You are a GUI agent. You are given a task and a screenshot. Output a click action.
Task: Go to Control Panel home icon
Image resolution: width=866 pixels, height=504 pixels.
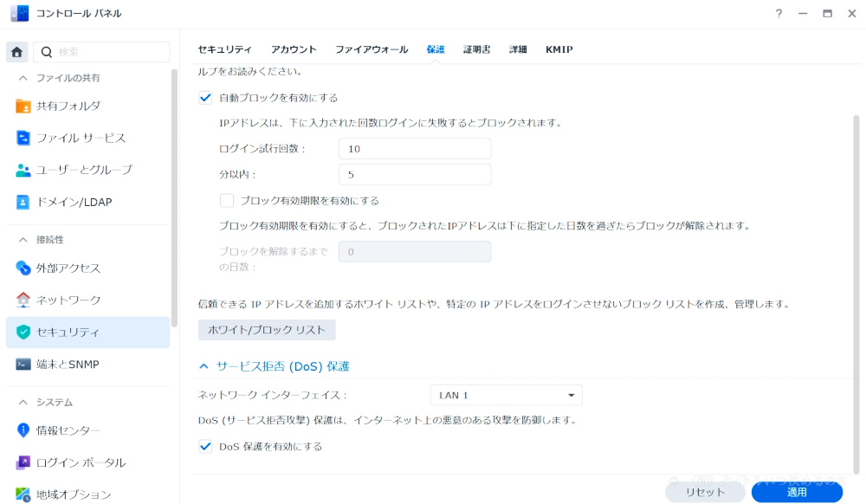(x=16, y=52)
